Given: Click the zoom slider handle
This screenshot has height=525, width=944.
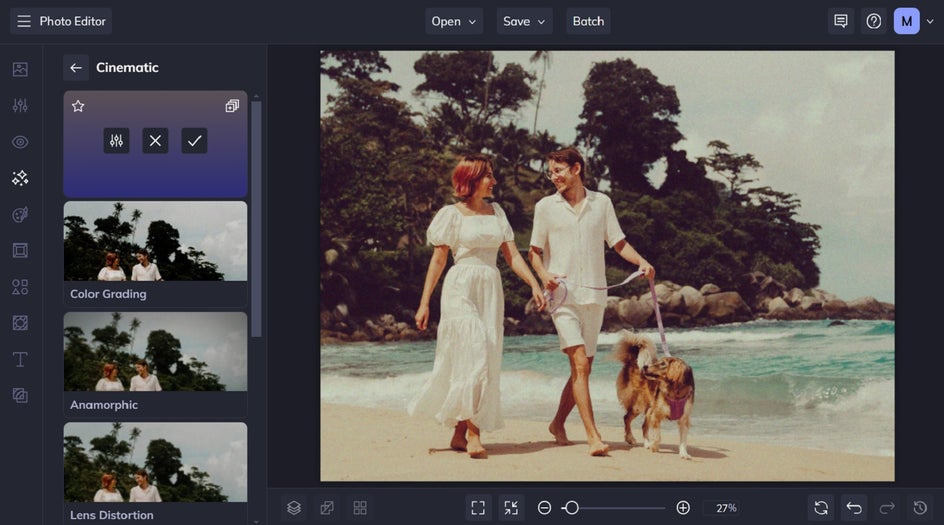Looking at the screenshot, I should 571,508.
